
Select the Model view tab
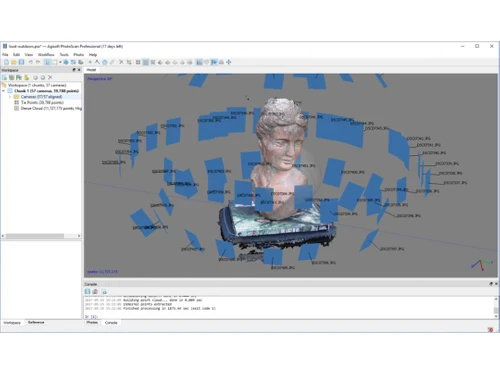click(x=91, y=70)
